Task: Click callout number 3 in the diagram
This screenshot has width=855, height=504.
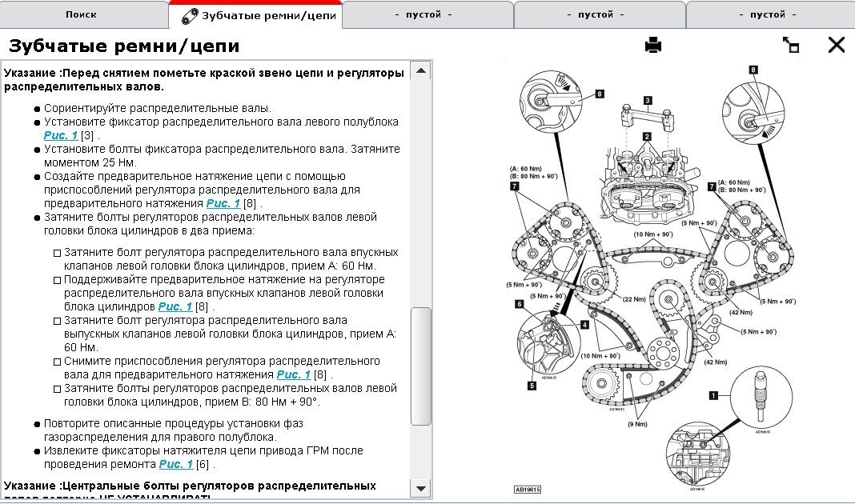Action: 647,100
